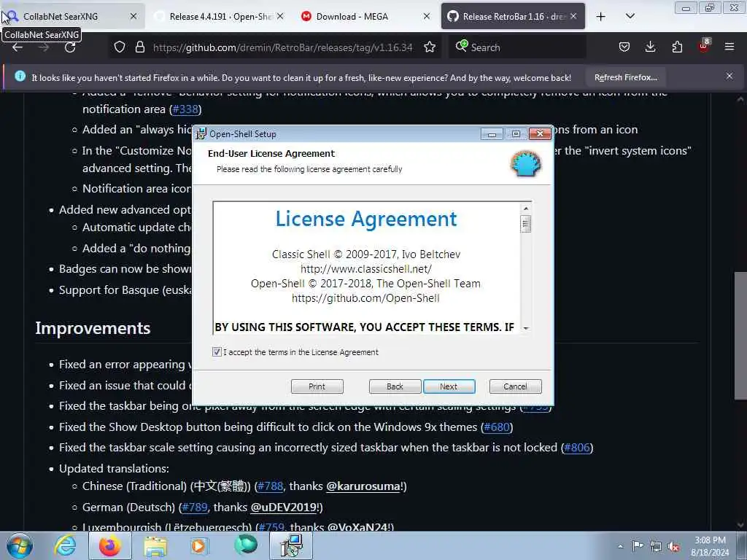The image size is (747, 560).
Task: Launch Internet Explorer from taskbar
Action: click(x=65, y=545)
